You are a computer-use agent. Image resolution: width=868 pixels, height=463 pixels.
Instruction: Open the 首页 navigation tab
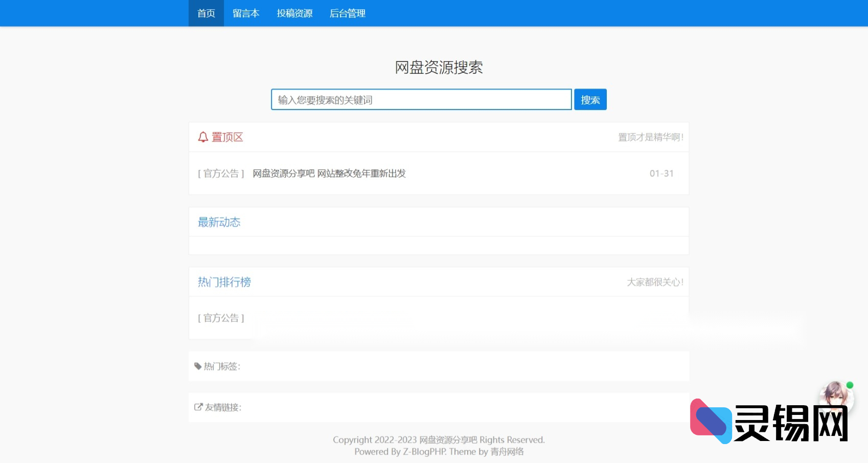point(206,13)
